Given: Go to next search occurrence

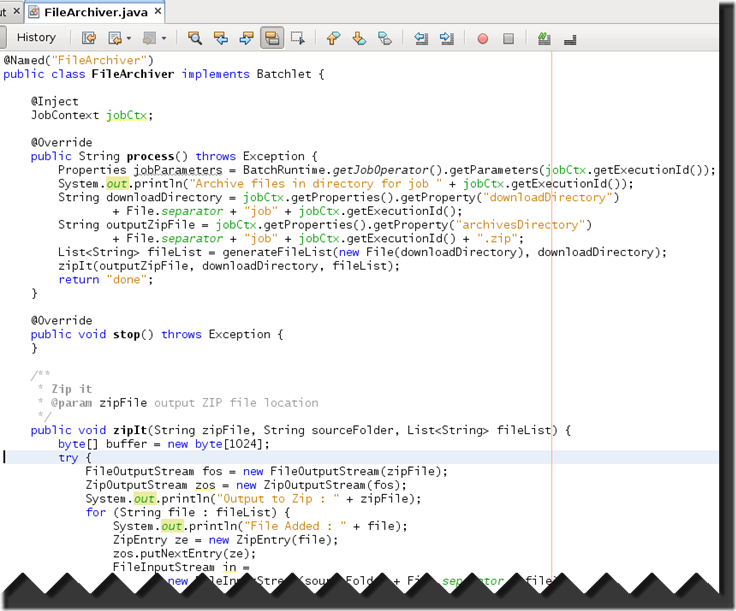Looking at the screenshot, I should coord(246,38).
